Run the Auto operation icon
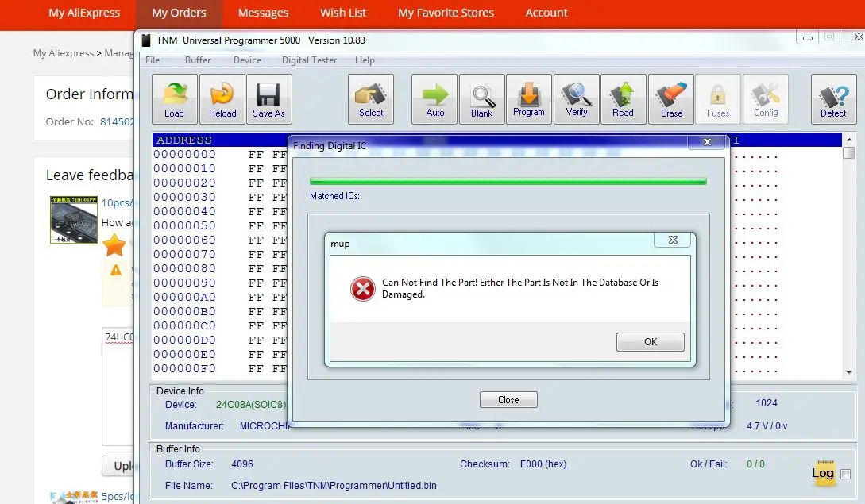Screen dimensions: 865x504 pos(434,99)
